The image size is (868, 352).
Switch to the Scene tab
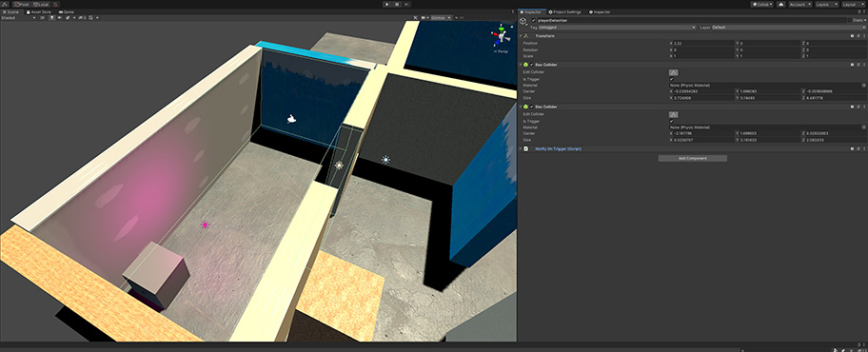pyautogui.click(x=10, y=11)
